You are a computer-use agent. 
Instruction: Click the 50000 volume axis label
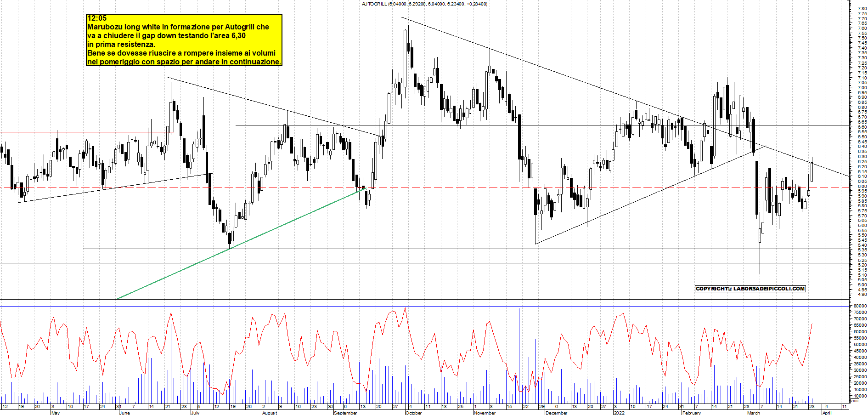[x=860, y=344]
